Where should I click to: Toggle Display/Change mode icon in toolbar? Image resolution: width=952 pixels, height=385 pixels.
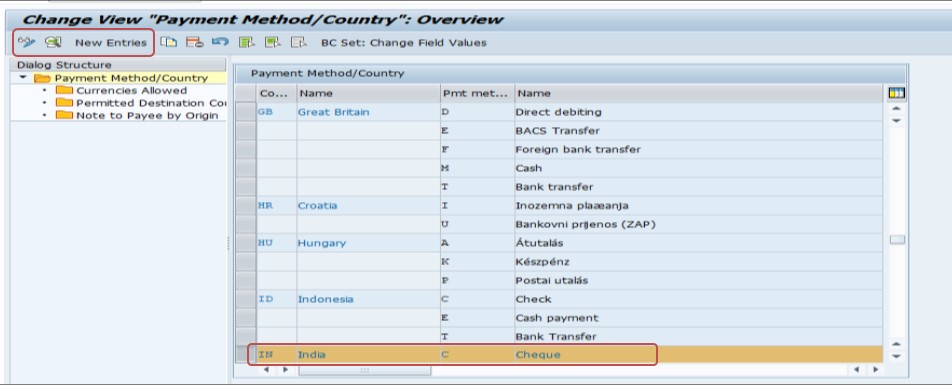(26, 43)
